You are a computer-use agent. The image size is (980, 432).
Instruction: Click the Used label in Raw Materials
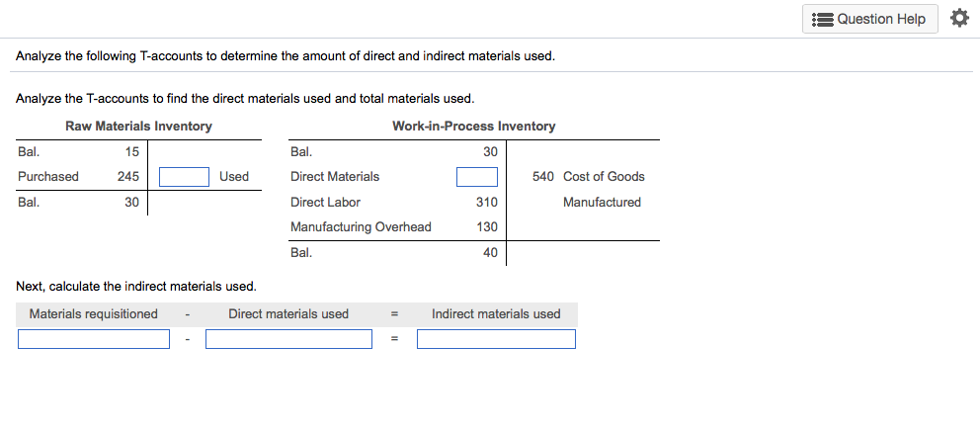(234, 177)
